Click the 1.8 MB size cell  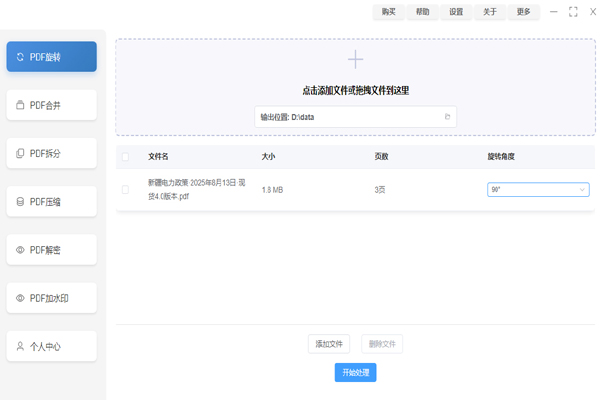(272, 190)
